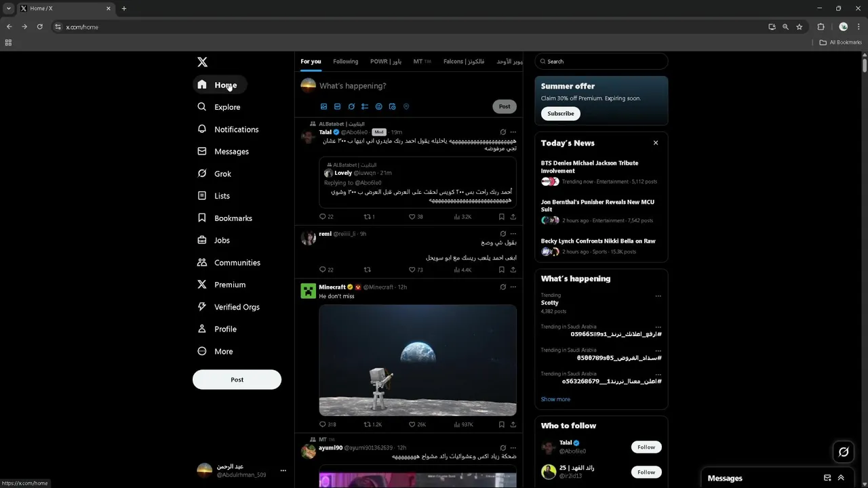Schedule post icon in composer
868x488 pixels.
pos(392,106)
